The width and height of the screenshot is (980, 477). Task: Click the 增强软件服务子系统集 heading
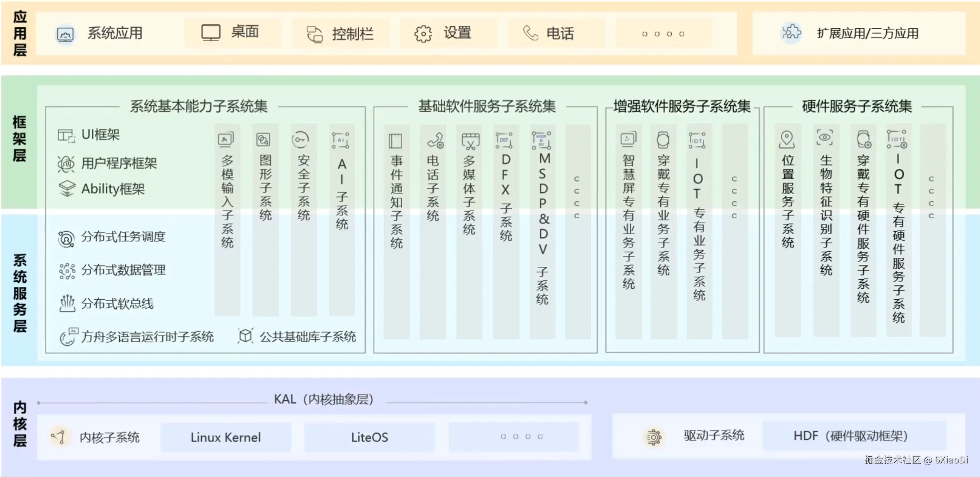682,106
